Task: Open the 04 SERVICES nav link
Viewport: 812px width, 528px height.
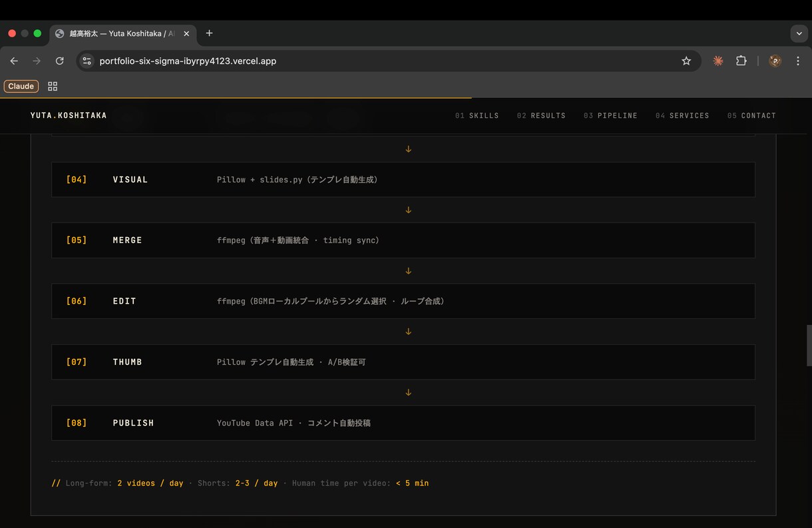Action: tap(682, 115)
